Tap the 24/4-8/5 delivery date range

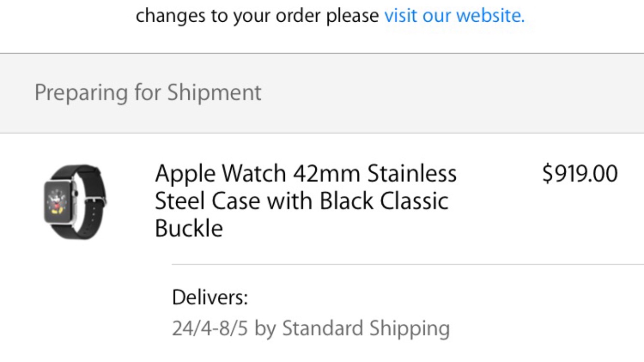211,329
